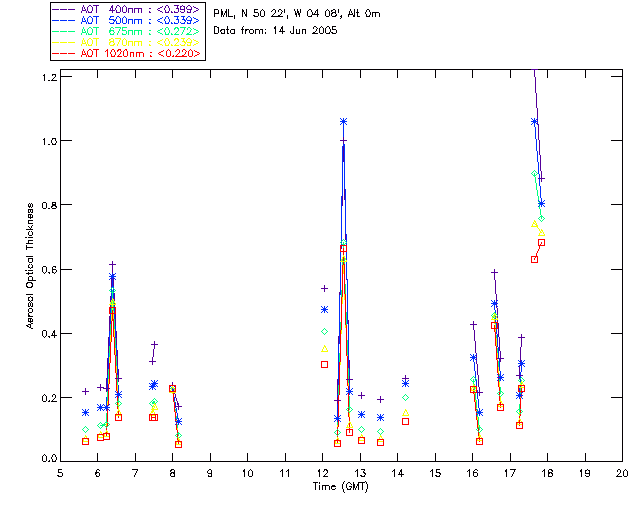Screen dimensions: 640x512
Task: Click the x-axis tick label 12
Action: [x=322, y=473]
